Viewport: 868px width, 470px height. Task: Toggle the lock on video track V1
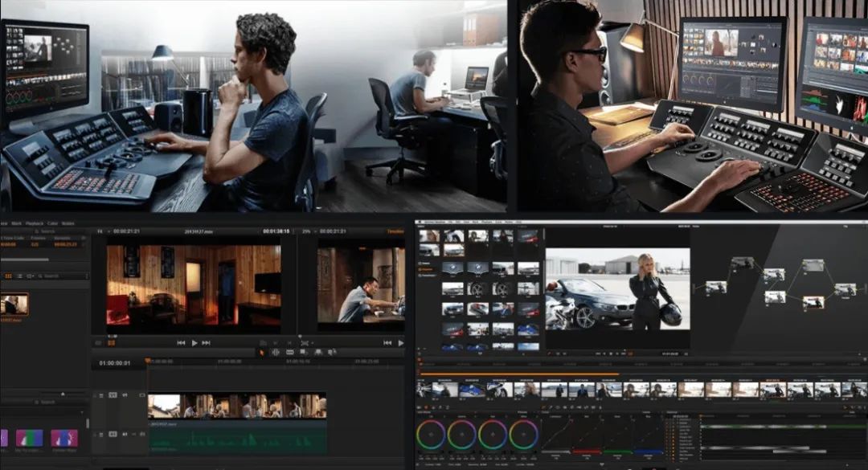100,396
